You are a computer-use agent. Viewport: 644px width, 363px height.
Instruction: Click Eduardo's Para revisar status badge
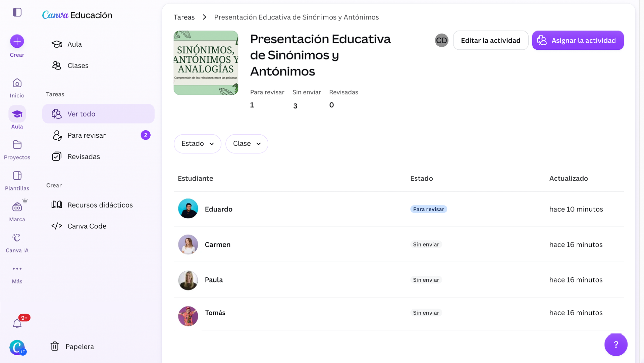[x=428, y=209]
